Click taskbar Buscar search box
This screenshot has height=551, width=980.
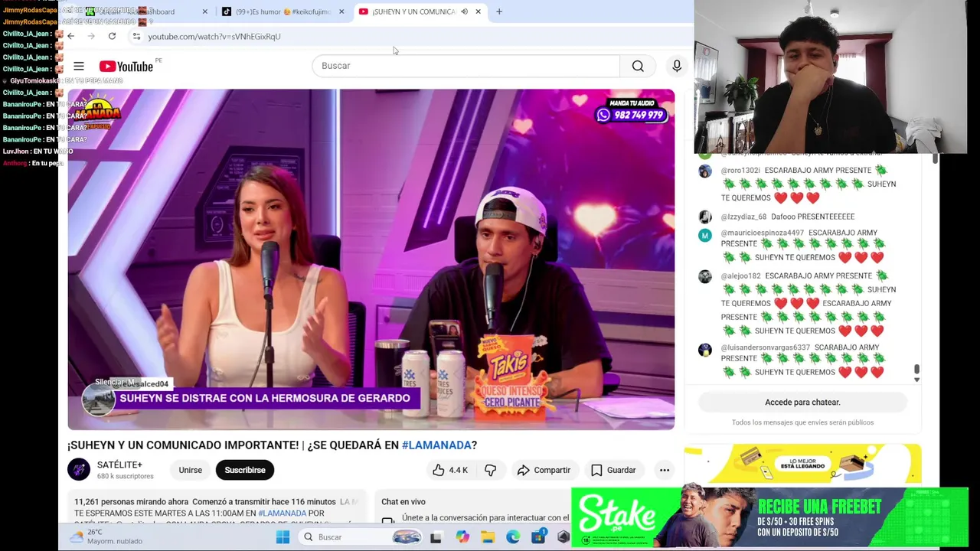[x=360, y=537]
